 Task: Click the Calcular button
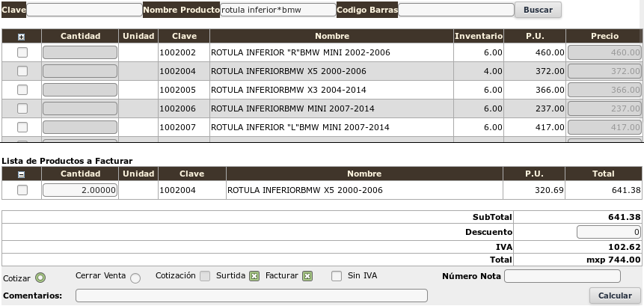coord(615,296)
